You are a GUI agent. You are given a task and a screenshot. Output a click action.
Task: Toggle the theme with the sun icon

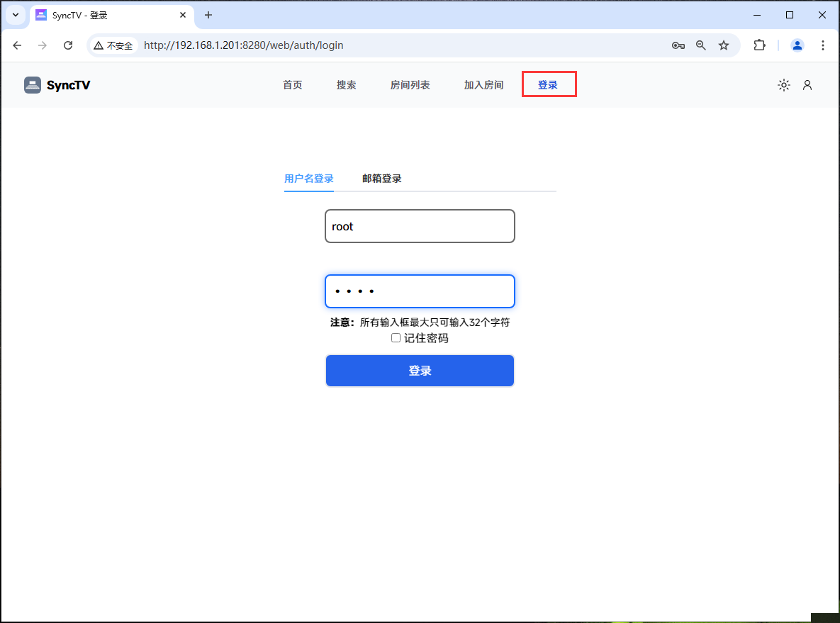[783, 84]
